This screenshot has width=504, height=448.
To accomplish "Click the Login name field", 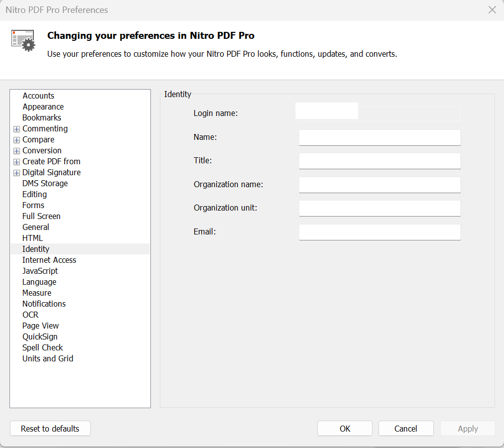I will click(x=379, y=113).
